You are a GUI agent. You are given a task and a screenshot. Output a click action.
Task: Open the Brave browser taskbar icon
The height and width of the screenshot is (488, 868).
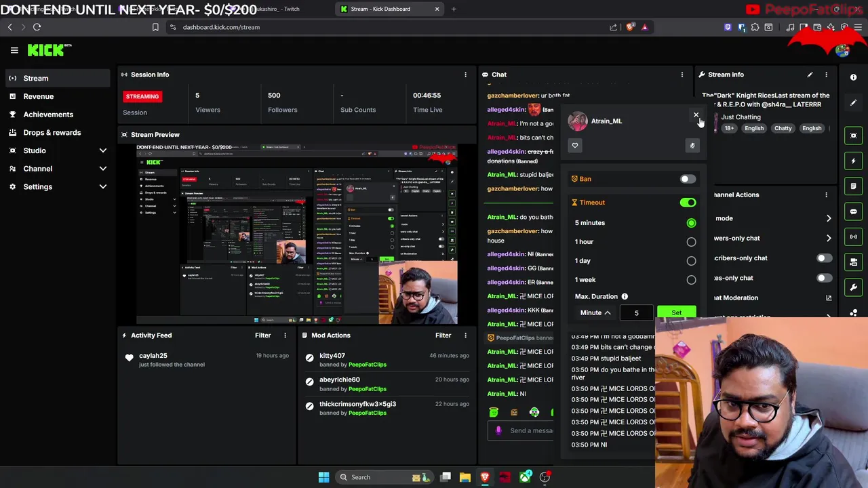click(485, 477)
